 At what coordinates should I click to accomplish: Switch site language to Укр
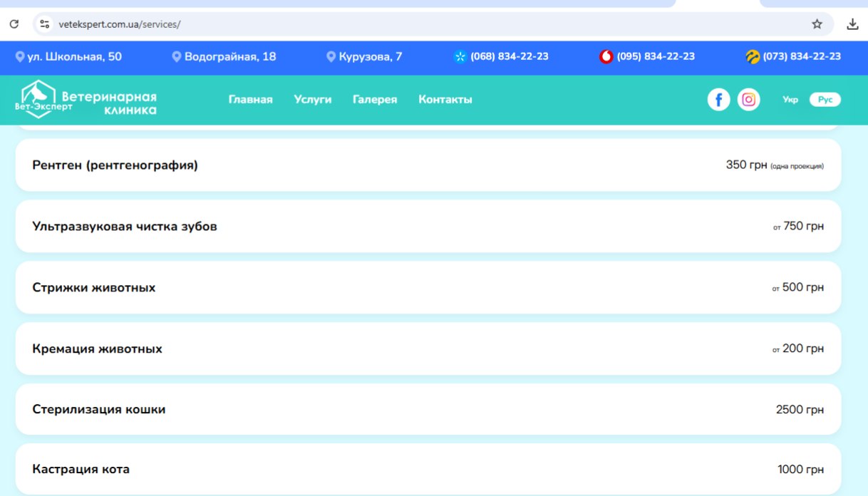790,100
